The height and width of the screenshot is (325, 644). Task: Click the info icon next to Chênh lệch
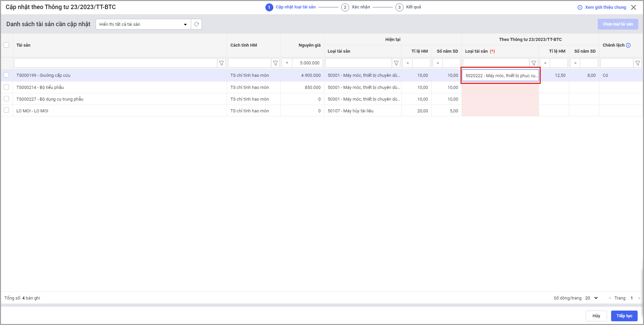tap(628, 45)
